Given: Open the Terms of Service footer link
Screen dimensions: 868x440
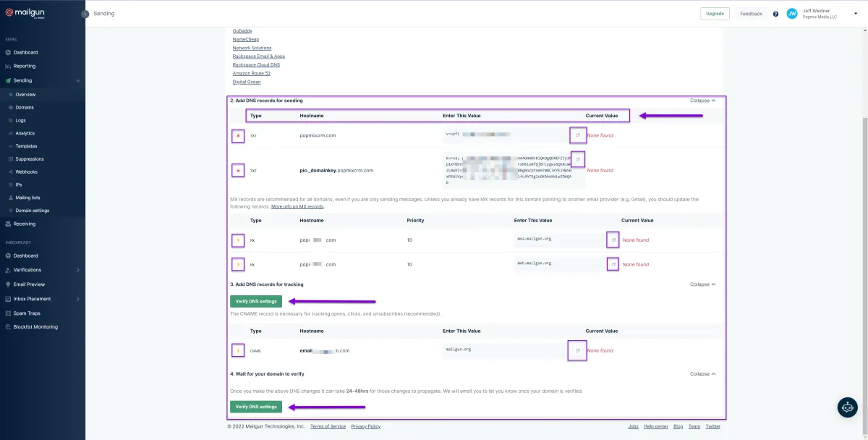Looking at the screenshot, I should coord(328,426).
